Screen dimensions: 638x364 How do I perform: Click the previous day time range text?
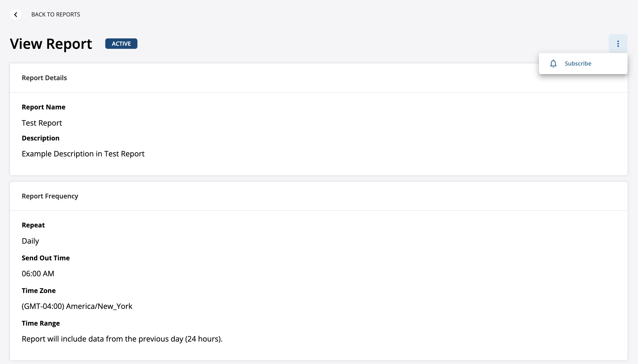[122, 339]
